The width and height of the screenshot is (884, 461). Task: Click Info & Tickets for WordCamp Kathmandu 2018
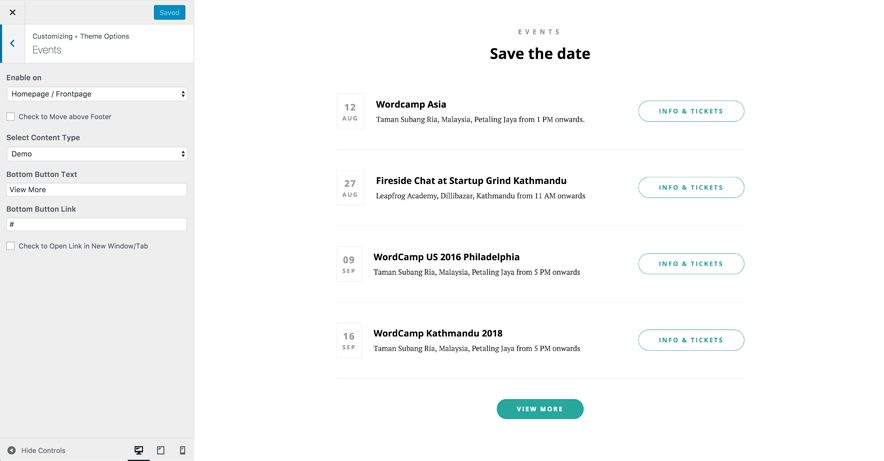(x=691, y=340)
